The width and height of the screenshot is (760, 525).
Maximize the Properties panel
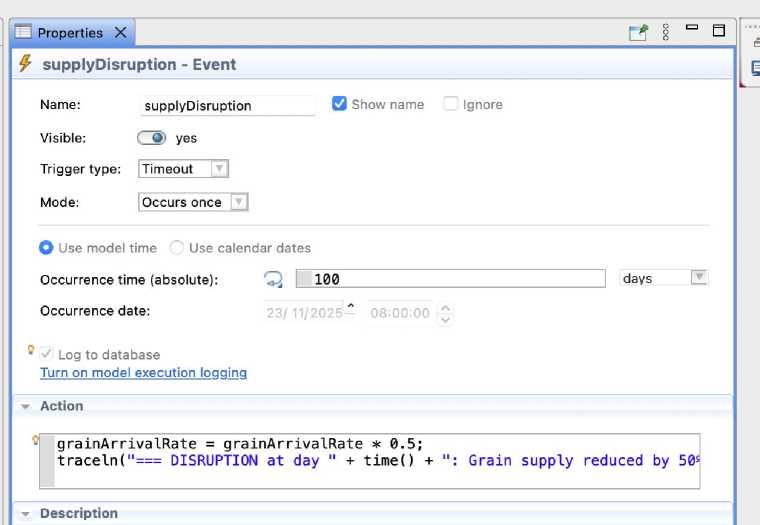click(x=718, y=31)
